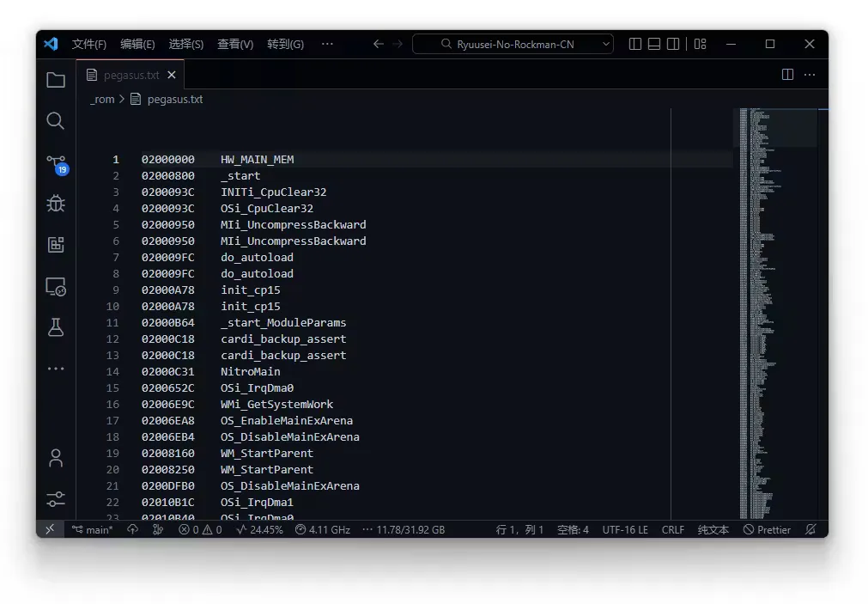Open the Run and Debug view
This screenshot has width=868, height=604.
pos(56,204)
